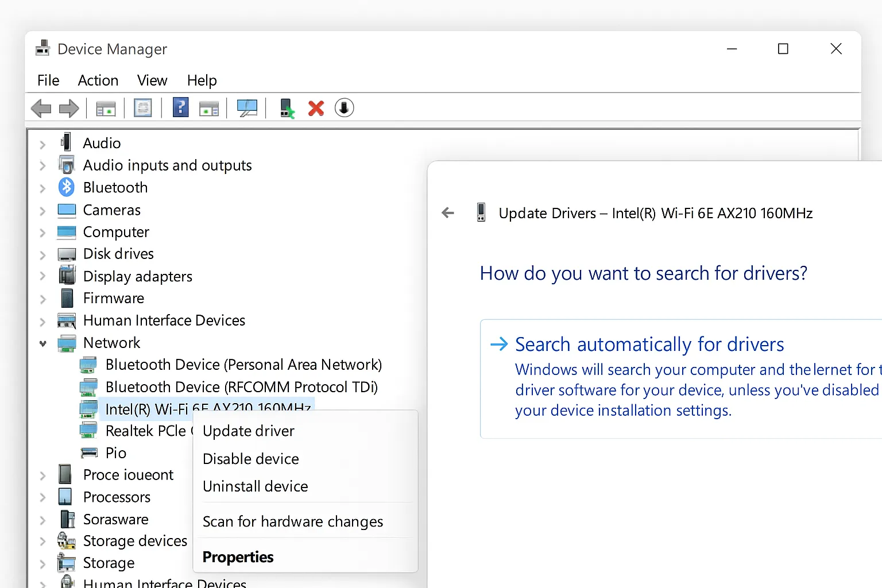Viewport: 882px width, 588px height.
Task: Click the circled down-arrow toolbar icon
Action: click(344, 108)
